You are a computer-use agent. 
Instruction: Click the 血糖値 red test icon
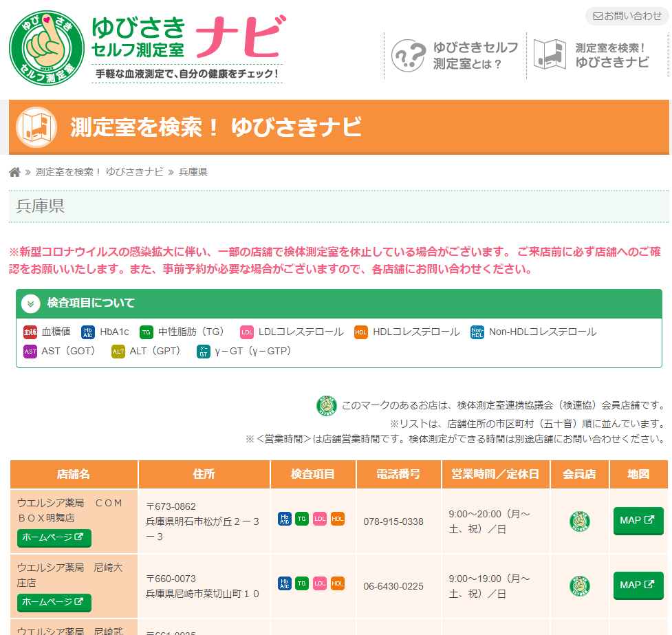[x=30, y=332]
